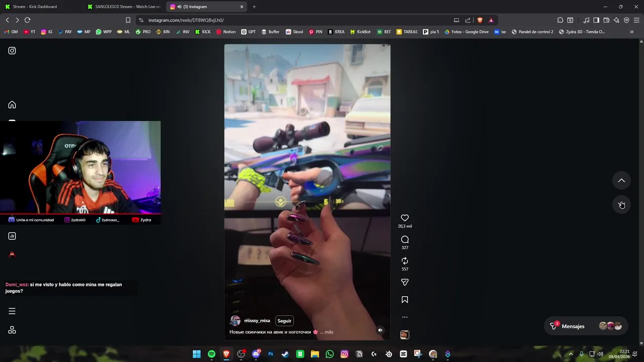644x362 pixels.
Task: Click Seguir to follow missy_misa
Action: point(284,321)
